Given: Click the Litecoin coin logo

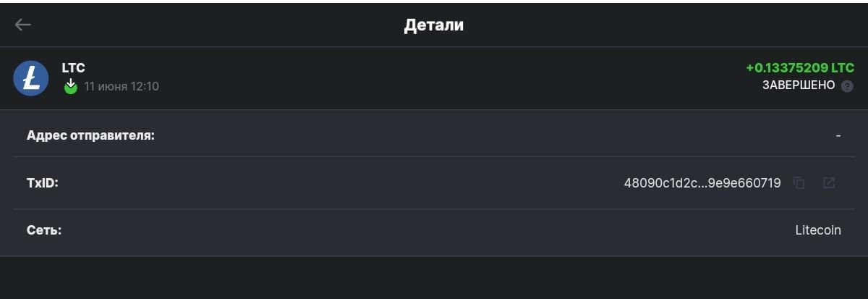Looking at the screenshot, I should (x=31, y=77).
